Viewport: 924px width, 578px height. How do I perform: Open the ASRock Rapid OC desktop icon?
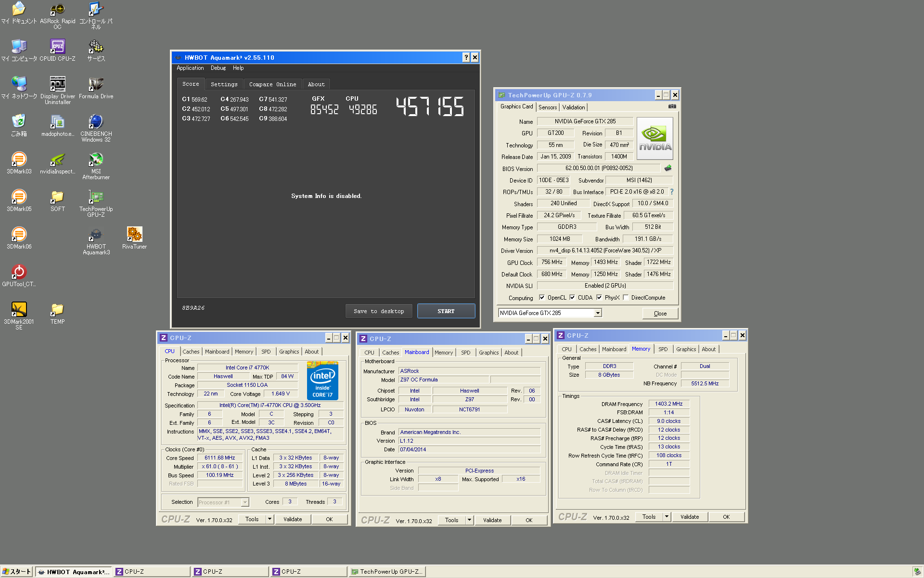click(57, 14)
